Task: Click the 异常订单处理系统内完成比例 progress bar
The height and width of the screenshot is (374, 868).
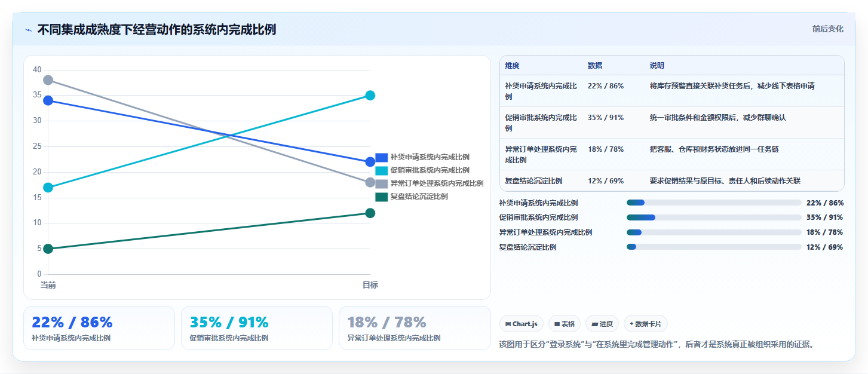Action: [x=714, y=232]
